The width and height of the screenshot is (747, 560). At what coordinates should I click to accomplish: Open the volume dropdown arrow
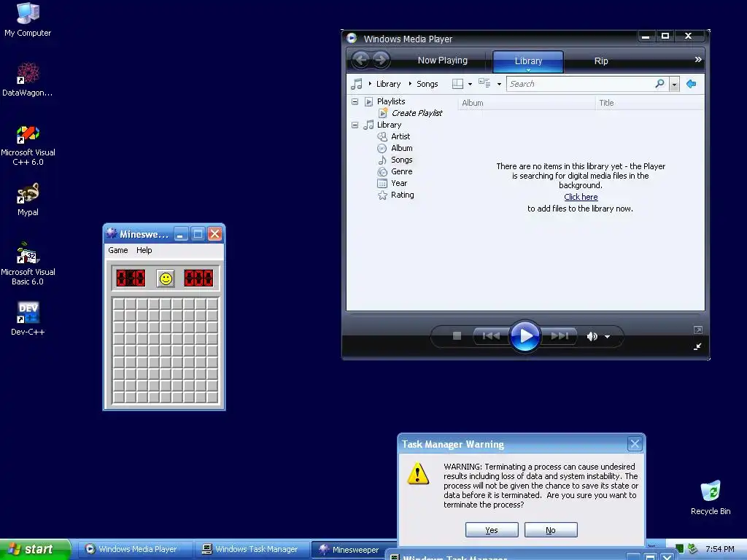point(608,337)
